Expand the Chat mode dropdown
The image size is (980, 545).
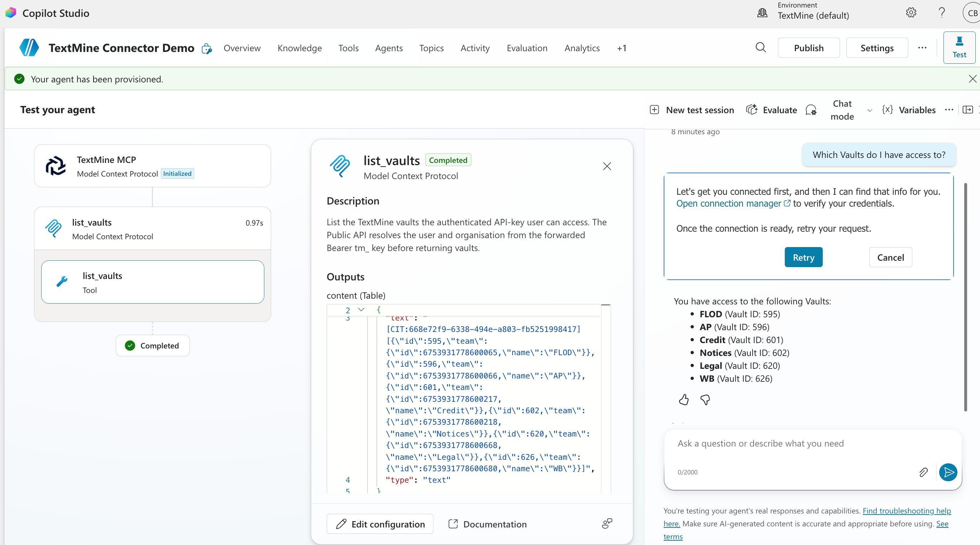[x=869, y=110]
